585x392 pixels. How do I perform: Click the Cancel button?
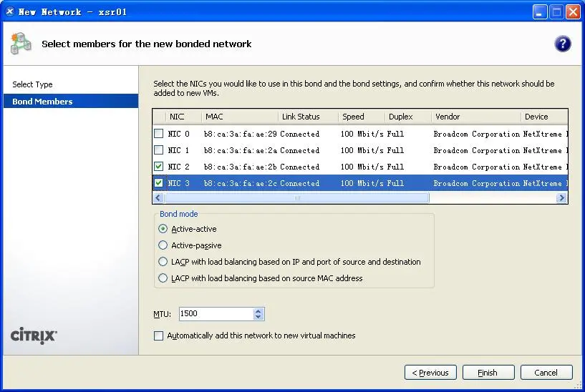[x=546, y=373]
